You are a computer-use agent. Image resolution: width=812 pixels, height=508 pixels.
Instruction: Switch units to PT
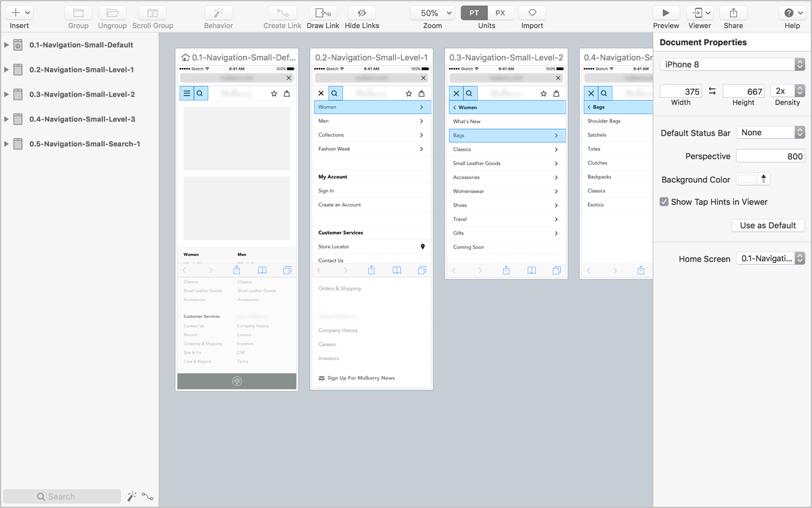pyautogui.click(x=474, y=13)
